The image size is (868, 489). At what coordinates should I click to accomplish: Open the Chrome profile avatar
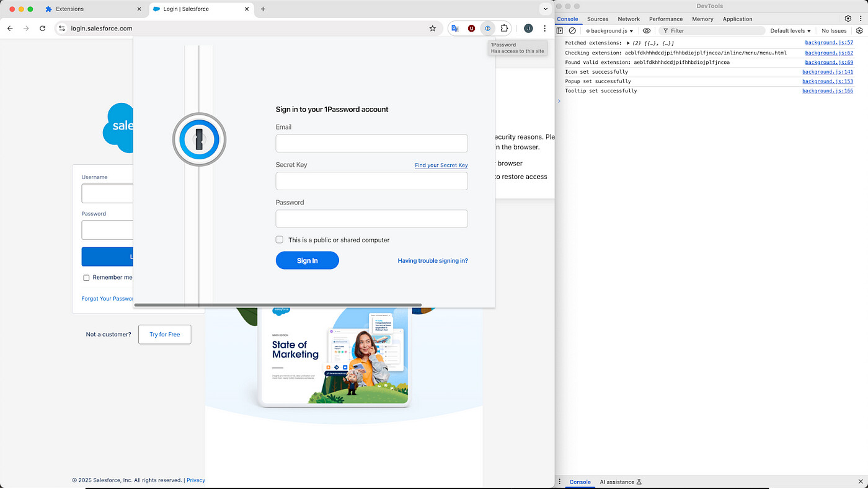(x=528, y=29)
